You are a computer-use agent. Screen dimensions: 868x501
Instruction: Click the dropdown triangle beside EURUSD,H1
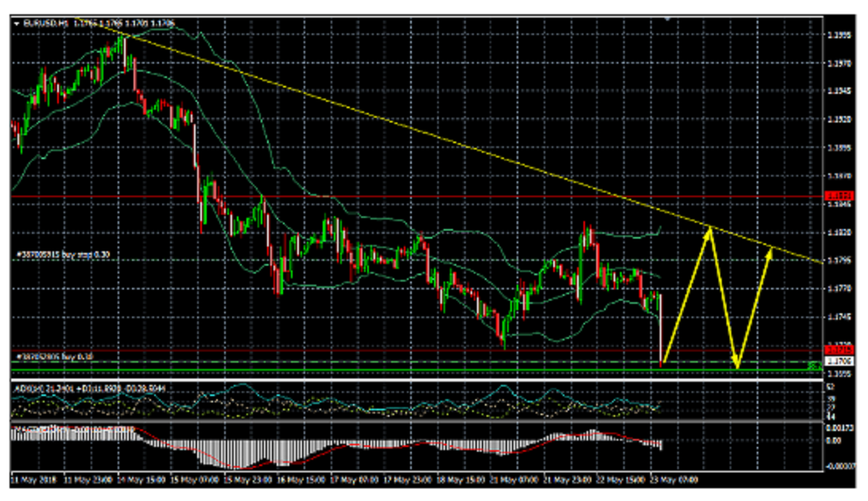[16, 23]
